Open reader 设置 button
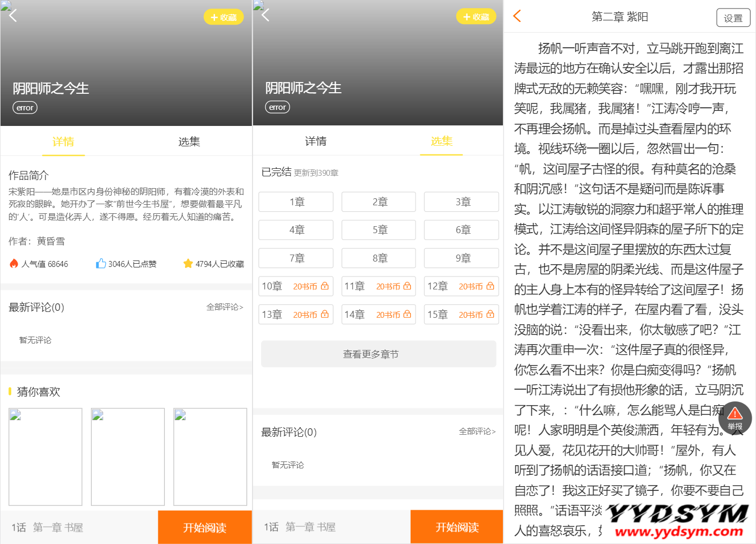 coord(733,18)
